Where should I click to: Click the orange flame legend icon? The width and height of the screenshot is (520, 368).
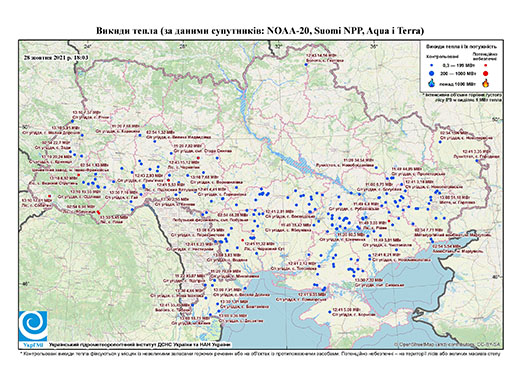coord(486,83)
